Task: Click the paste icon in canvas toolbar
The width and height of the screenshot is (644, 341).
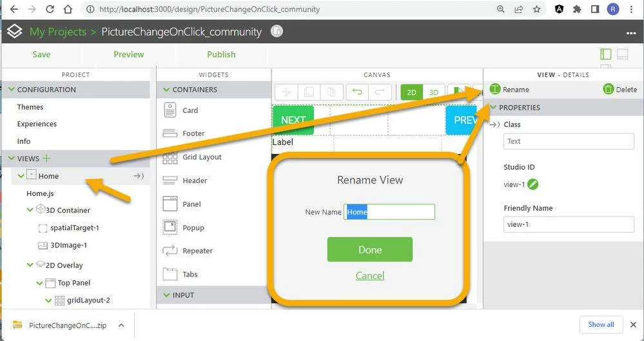Action: coord(331,92)
